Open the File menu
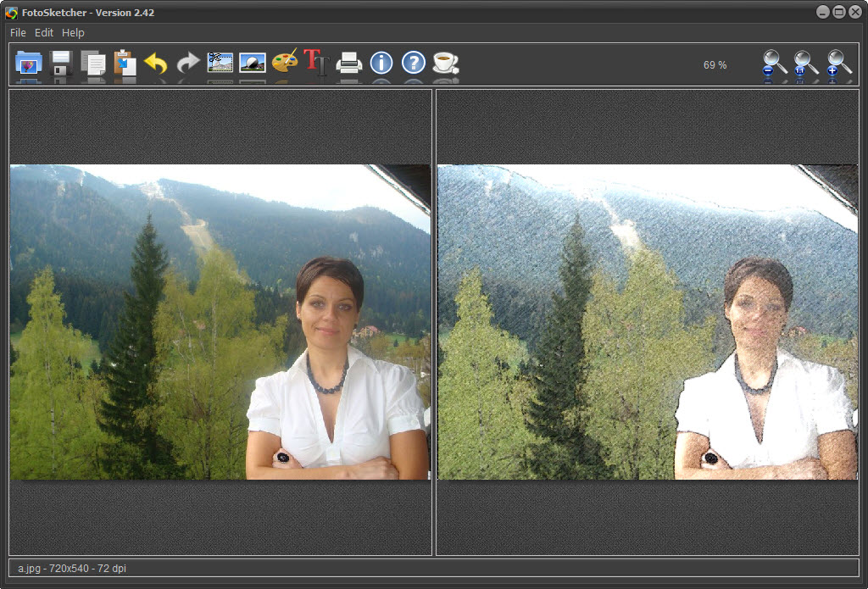 [18, 32]
